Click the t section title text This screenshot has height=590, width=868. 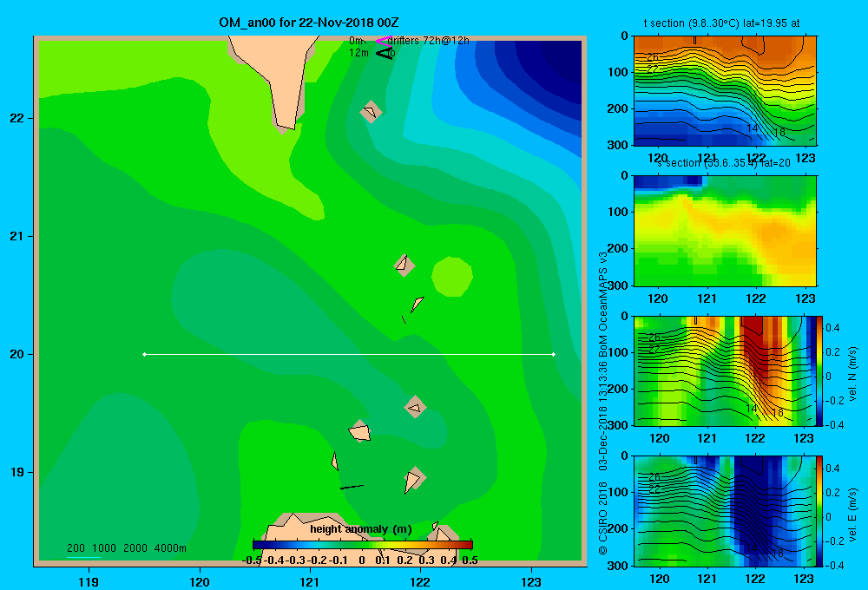721,23
